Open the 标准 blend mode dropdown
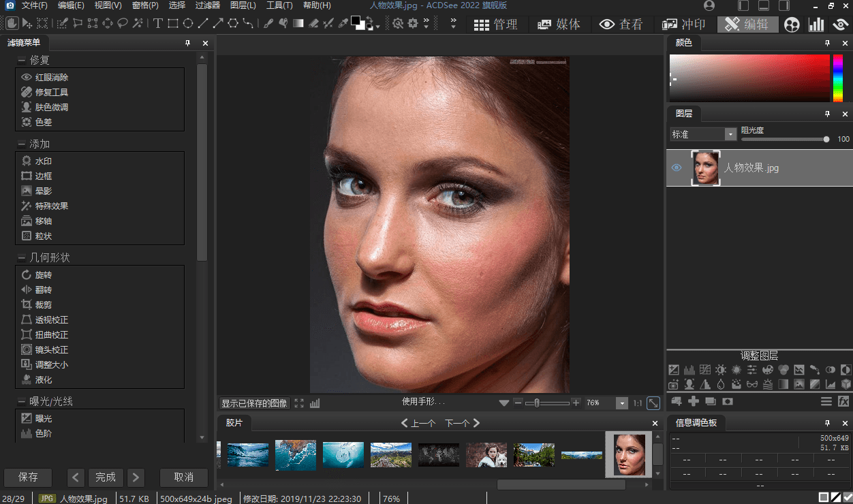The width and height of the screenshot is (853, 504). [x=730, y=134]
